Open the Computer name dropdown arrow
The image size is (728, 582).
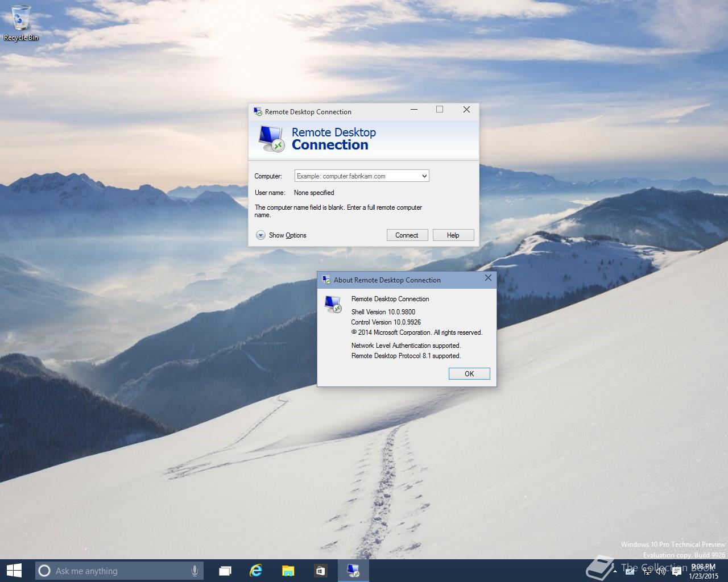424,176
